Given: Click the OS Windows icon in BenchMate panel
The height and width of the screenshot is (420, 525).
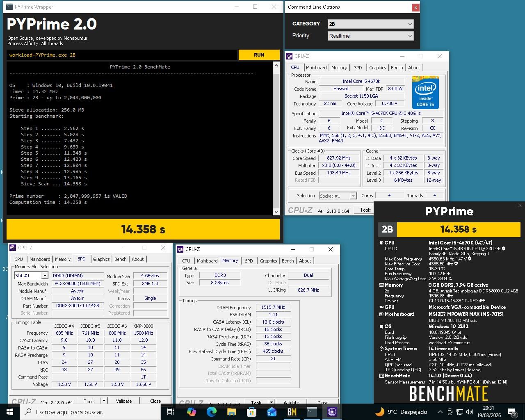Looking at the screenshot, I should tap(382, 326).
